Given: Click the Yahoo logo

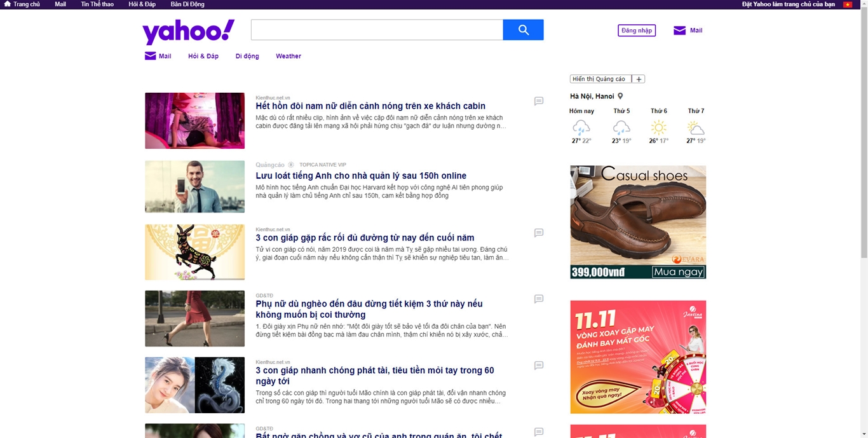Looking at the screenshot, I should (188, 29).
